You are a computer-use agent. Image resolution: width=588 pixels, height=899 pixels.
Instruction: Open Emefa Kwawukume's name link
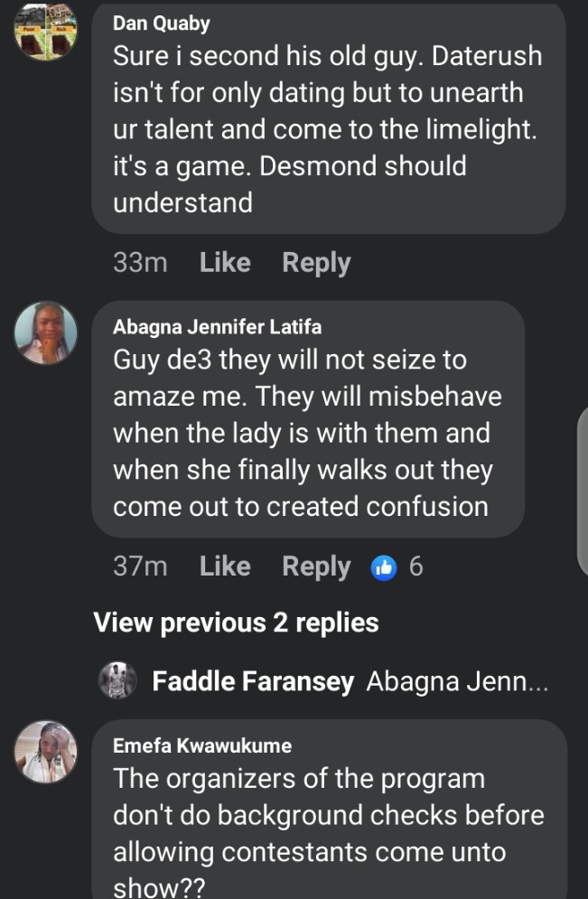202,745
